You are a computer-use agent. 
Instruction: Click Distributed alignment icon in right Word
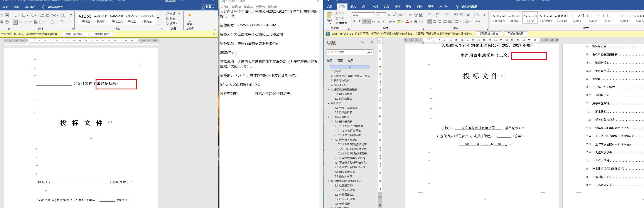click(450, 22)
